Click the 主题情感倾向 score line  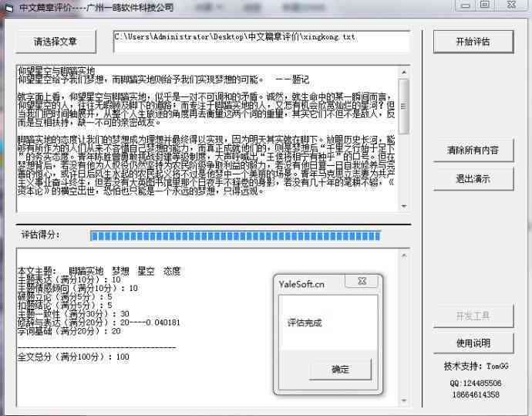coord(78,289)
